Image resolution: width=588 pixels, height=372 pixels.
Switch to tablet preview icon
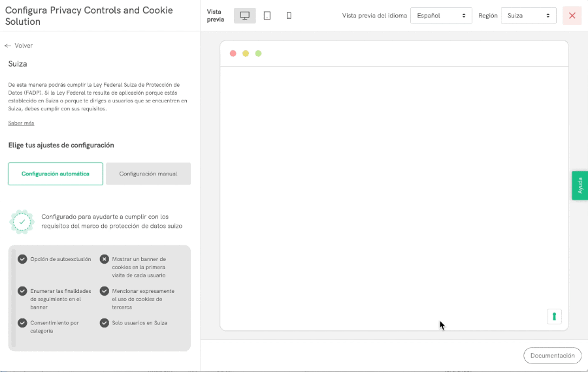(267, 16)
